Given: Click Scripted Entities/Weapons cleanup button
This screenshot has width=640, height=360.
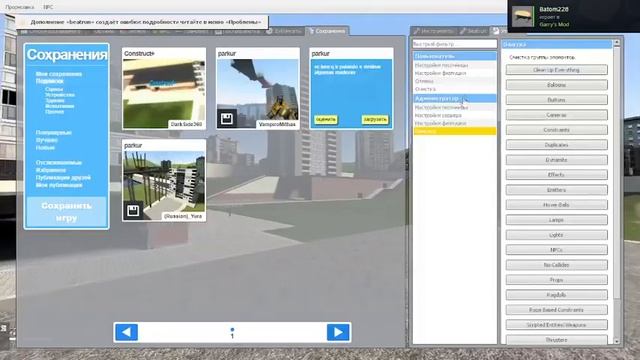Looking at the screenshot, I should pyautogui.click(x=556, y=325).
